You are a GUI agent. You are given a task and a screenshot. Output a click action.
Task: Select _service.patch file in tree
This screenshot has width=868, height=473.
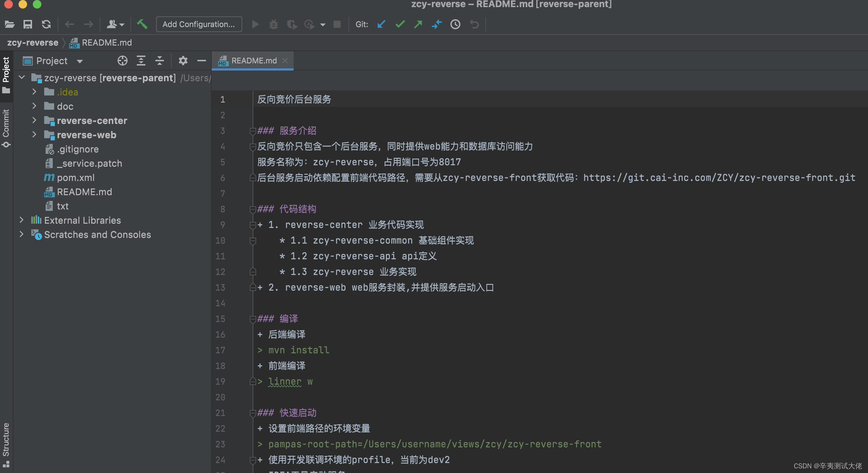(89, 163)
